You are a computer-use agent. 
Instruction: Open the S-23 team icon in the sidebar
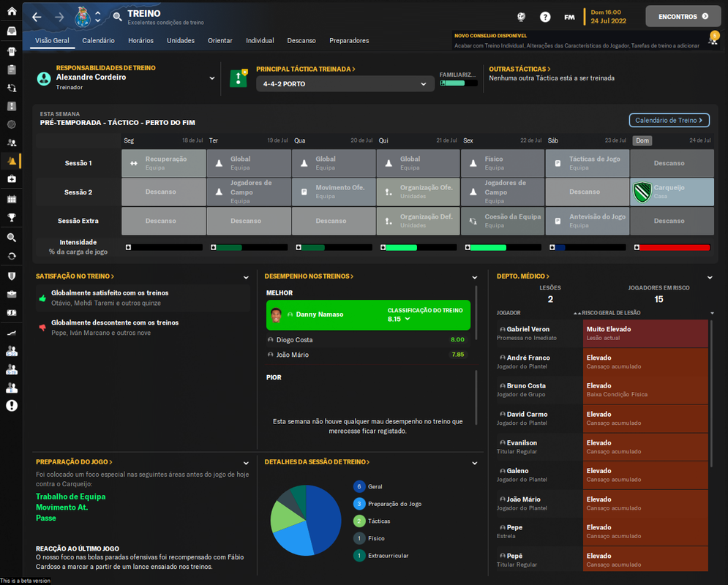[x=12, y=351]
